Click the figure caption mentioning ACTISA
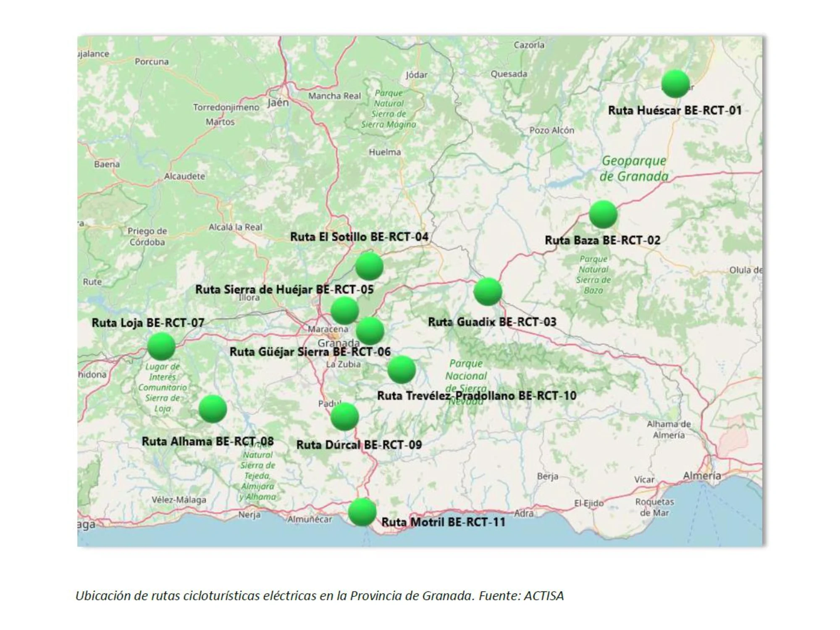840x630 pixels. (x=319, y=596)
